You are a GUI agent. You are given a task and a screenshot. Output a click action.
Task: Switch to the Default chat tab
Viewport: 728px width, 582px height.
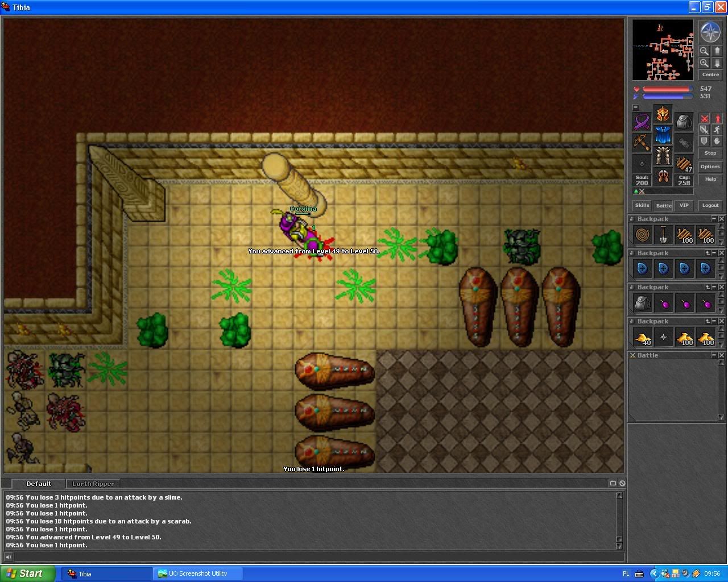click(x=39, y=484)
